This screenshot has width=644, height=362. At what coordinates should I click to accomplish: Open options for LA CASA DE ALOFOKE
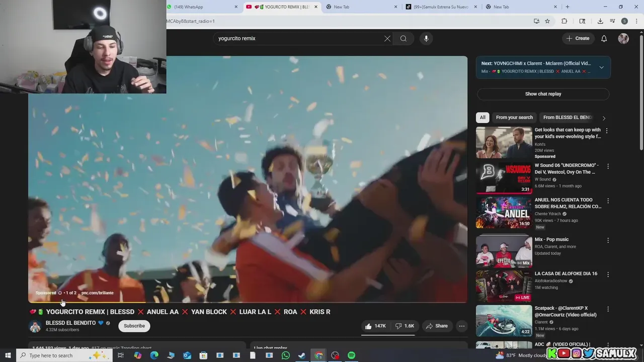click(608, 275)
